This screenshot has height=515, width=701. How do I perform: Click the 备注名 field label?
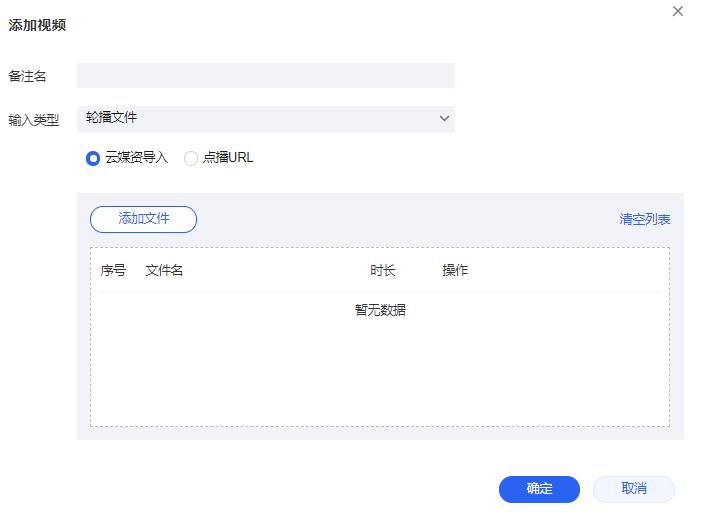pyautogui.click(x=27, y=76)
